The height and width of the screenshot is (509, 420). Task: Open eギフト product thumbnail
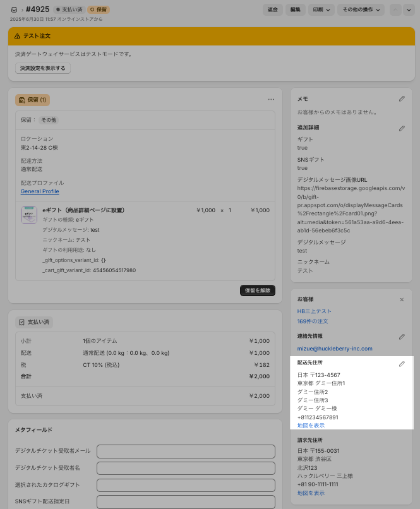(29, 215)
